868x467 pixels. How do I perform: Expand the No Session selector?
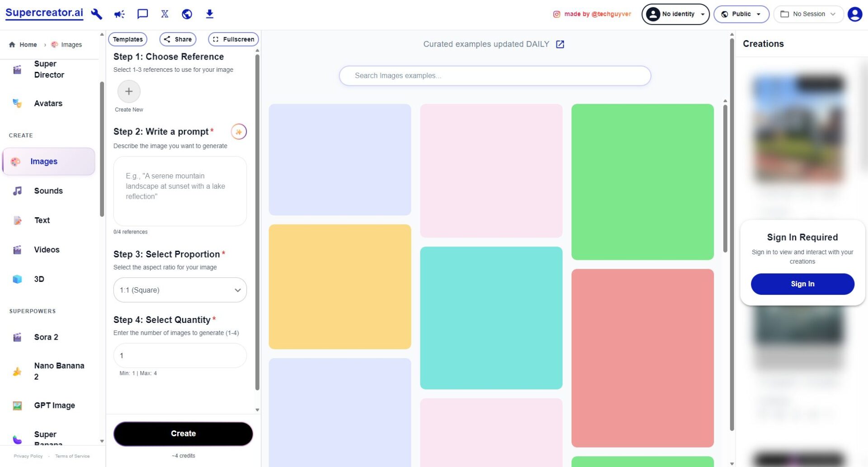point(808,14)
